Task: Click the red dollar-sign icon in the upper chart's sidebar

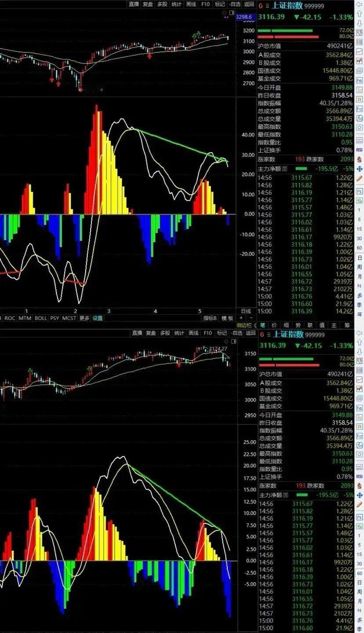Action: pyautogui.click(x=359, y=159)
